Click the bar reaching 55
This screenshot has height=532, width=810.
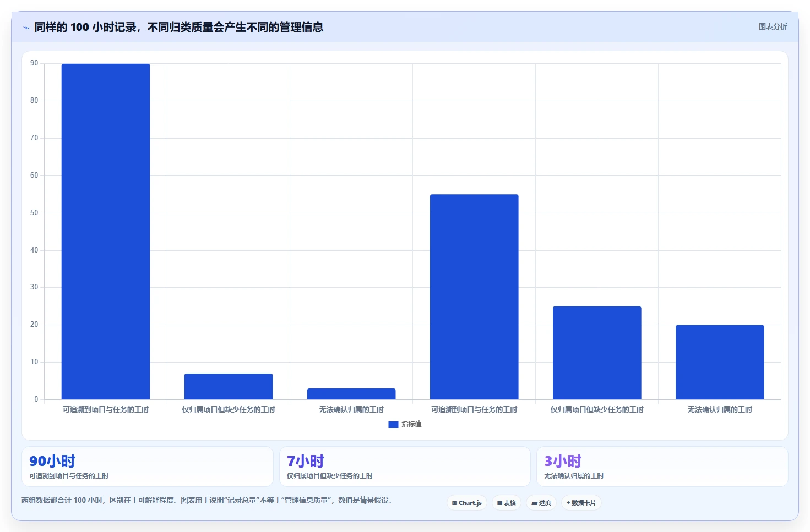click(474, 297)
